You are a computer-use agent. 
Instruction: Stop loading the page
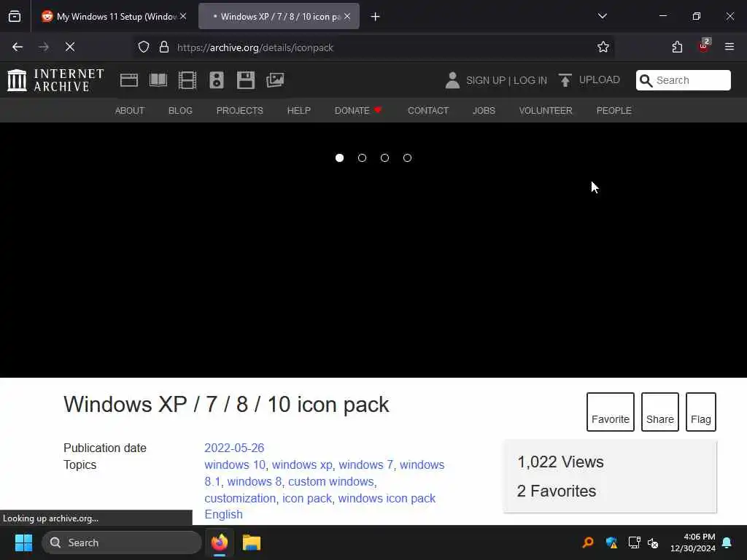tap(69, 47)
